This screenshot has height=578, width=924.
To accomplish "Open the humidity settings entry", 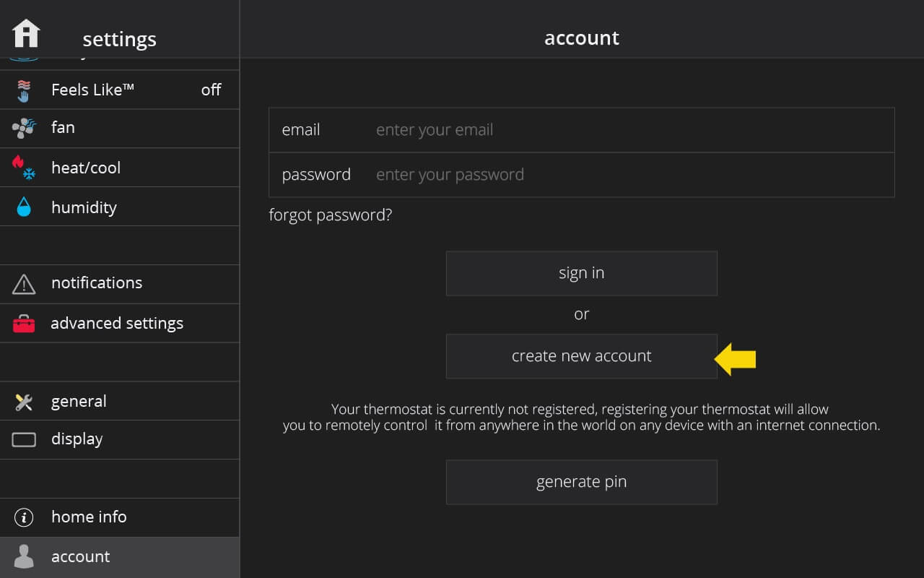I will (x=120, y=207).
